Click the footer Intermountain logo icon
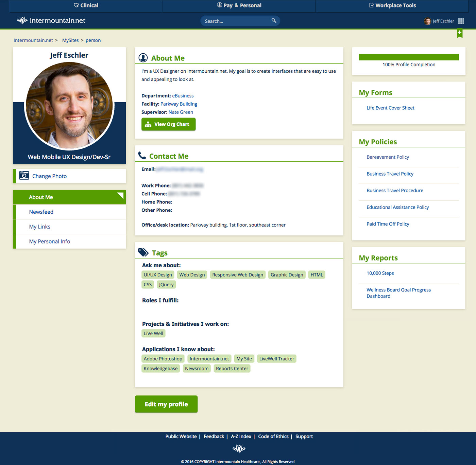 (239, 449)
